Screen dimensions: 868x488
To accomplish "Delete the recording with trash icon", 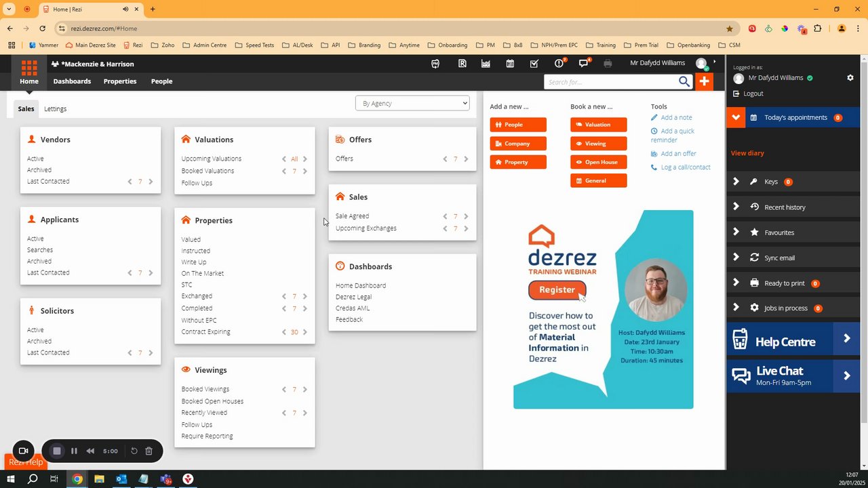I will click(x=149, y=451).
